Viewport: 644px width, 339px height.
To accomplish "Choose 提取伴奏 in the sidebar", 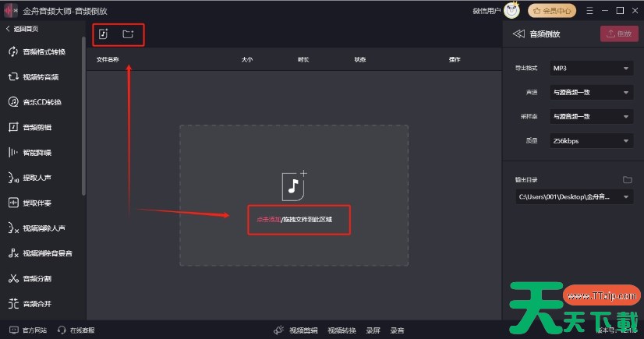I will tap(30, 203).
